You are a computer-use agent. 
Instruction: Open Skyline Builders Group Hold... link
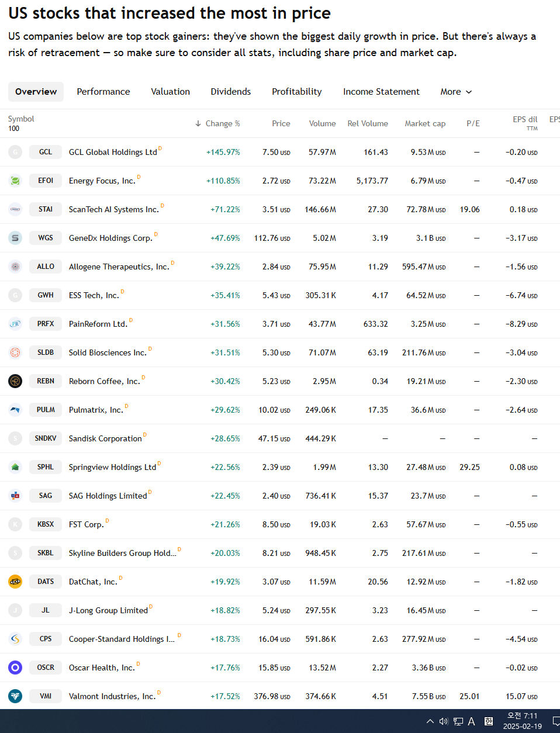(123, 553)
